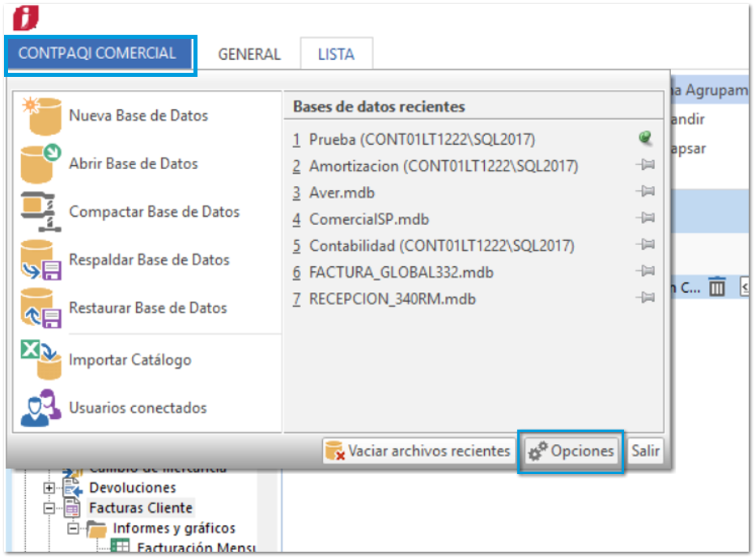Screen dimensions: 756x559
Task: Open the CONTPAQI COMERCIAL menu tab
Action: (x=98, y=53)
